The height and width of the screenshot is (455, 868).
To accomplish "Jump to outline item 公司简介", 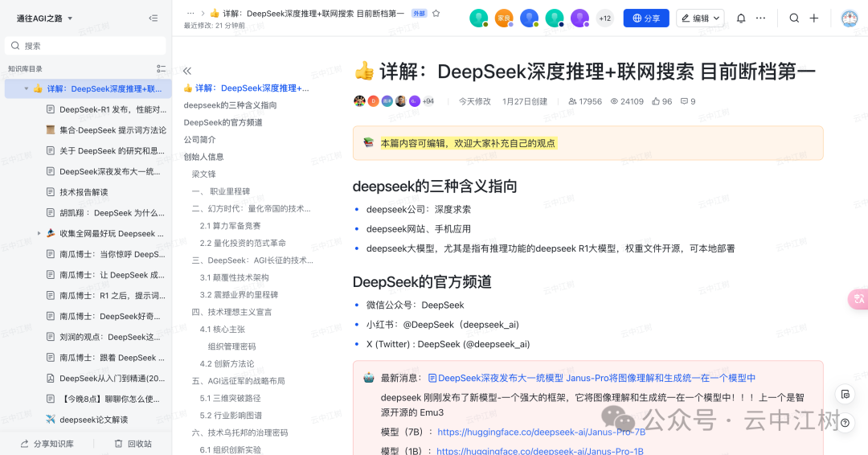I will (200, 140).
